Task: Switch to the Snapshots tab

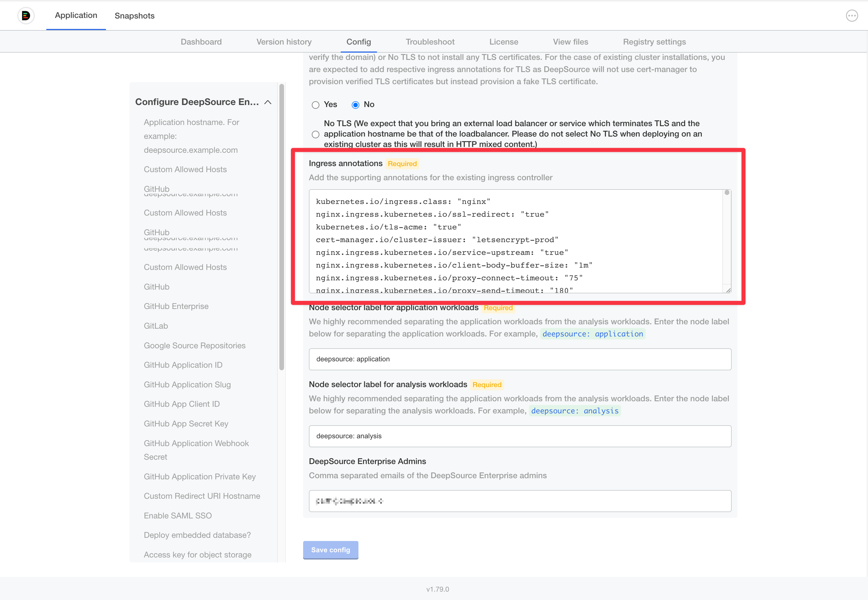Action: 134,15
